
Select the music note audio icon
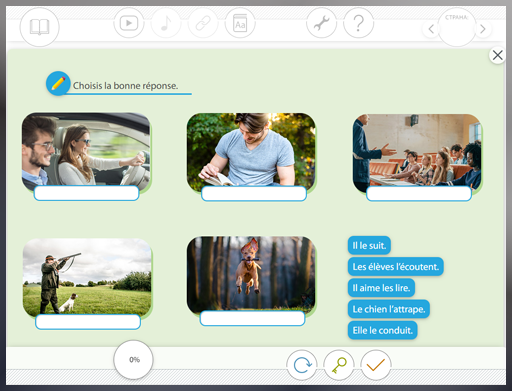point(166,23)
